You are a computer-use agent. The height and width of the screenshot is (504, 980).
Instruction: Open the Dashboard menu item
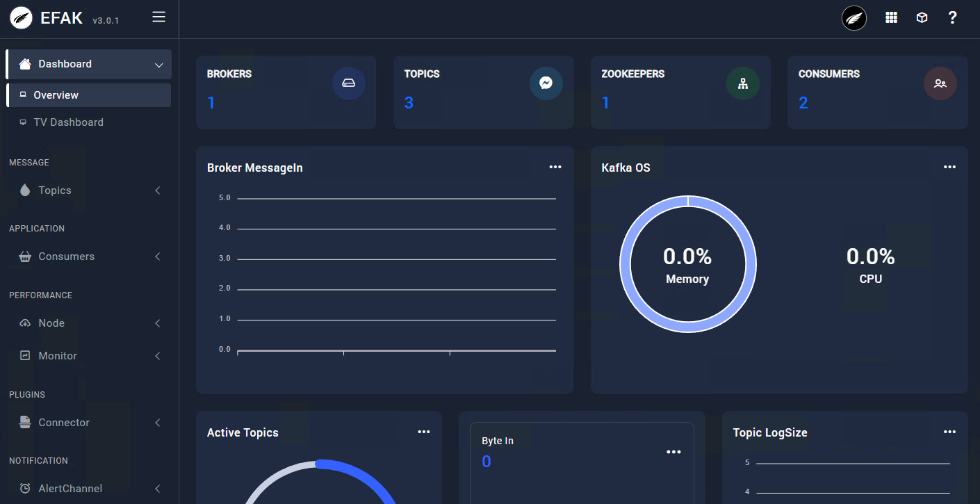[88, 64]
